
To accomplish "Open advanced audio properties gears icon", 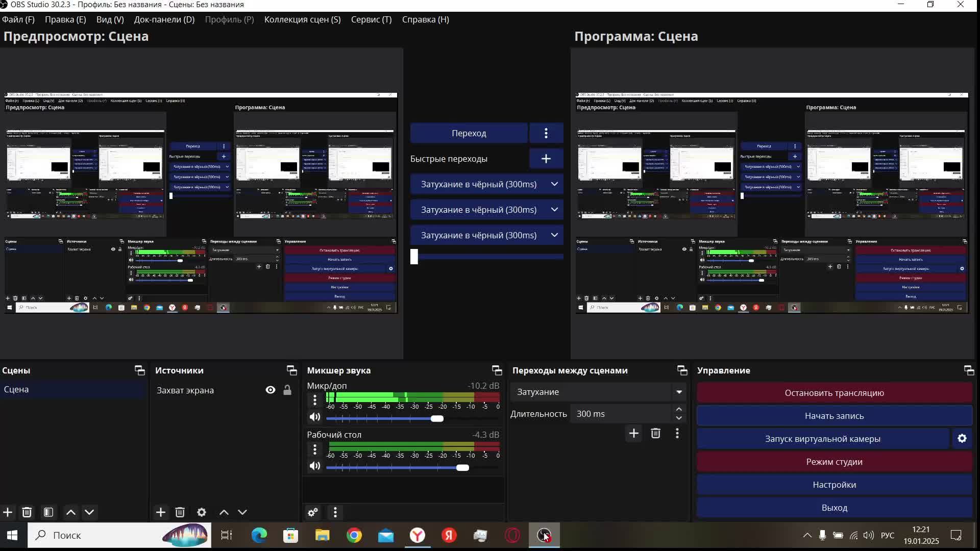I will click(x=313, y=512).
